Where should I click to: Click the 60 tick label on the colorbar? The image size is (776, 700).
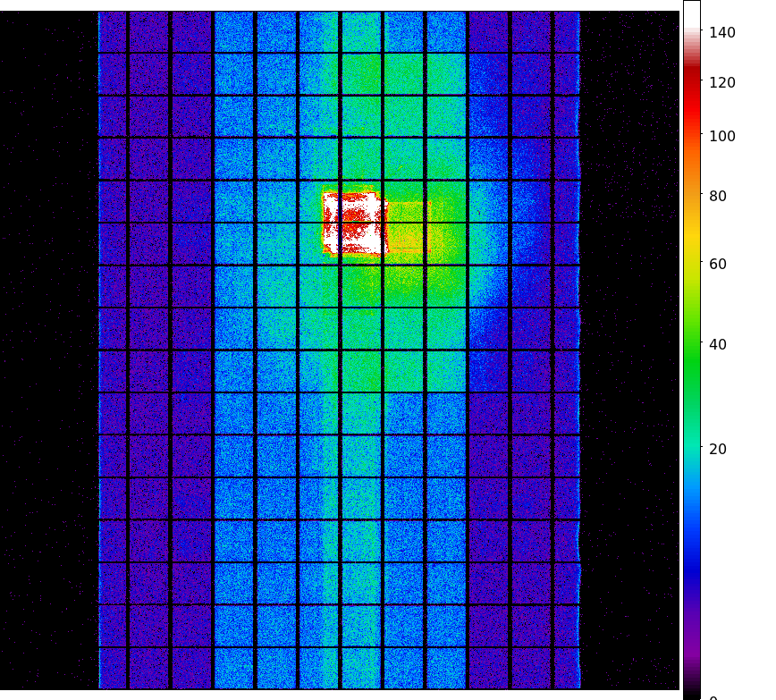[718, 265]
